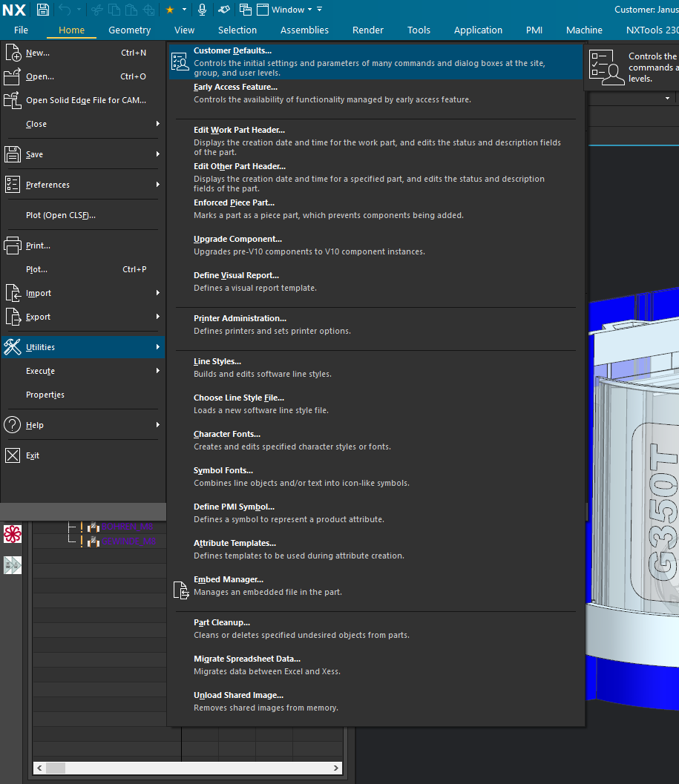
Task: Click the BOHREN_M8 operation icon
Action: point(93,527)
